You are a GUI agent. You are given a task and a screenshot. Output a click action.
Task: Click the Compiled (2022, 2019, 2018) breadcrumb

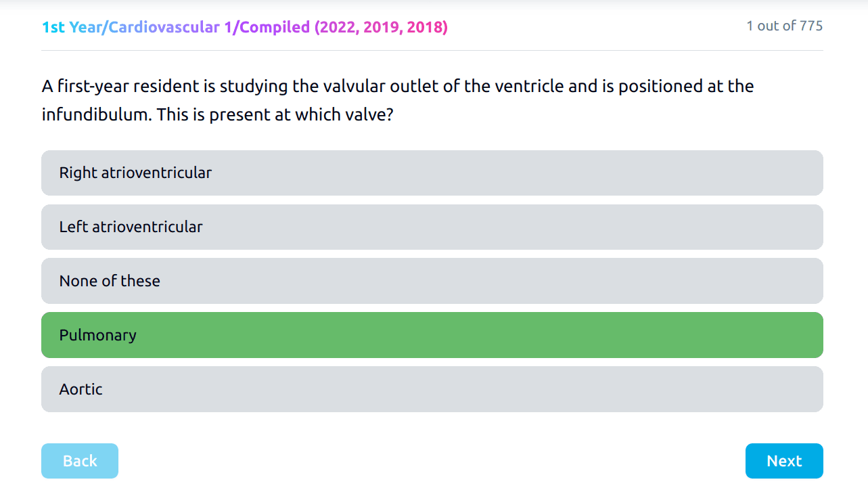coord(344,27)
